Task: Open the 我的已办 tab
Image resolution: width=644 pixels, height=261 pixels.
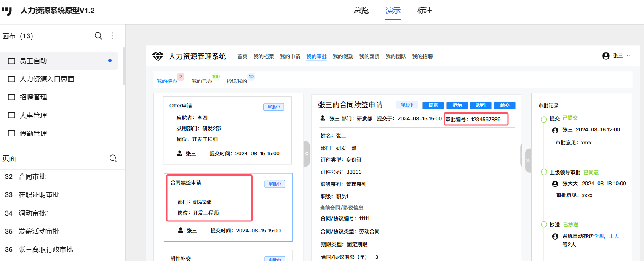Action: [x=202, y=81]
